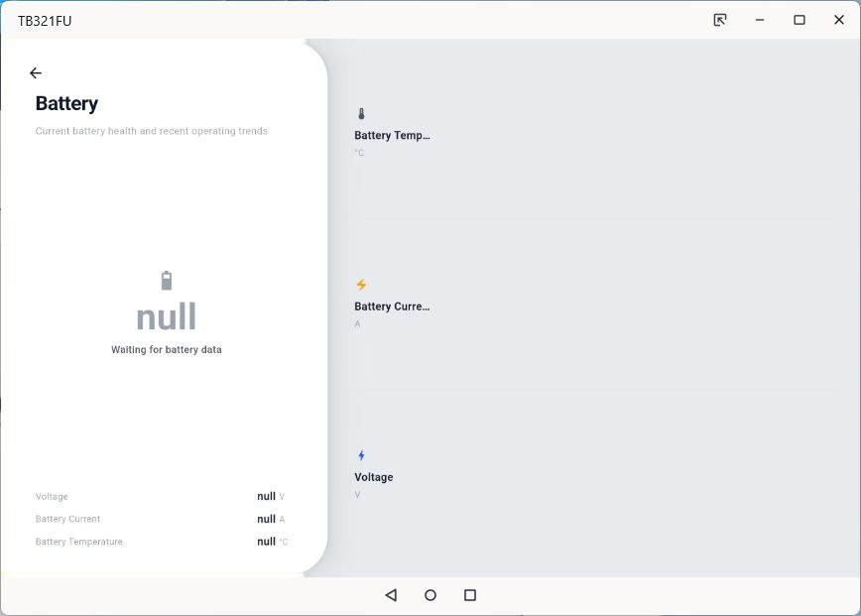Click the screen mirroring icon in title bar

pyautogui.click(x=720, y=20)
